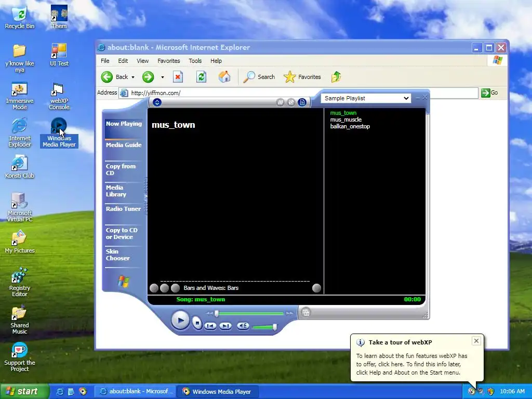Image resolution: width=532 pixels, height=399 pixels.
Task: Click the IE Home toolbar icon
Action: click(x=224, y=77)
